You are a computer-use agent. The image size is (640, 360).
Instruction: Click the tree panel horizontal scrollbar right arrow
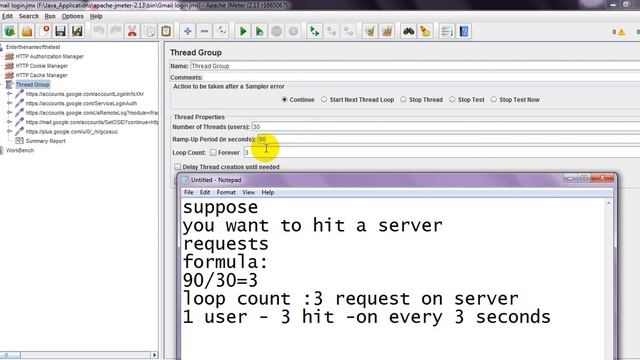point(154,355)
